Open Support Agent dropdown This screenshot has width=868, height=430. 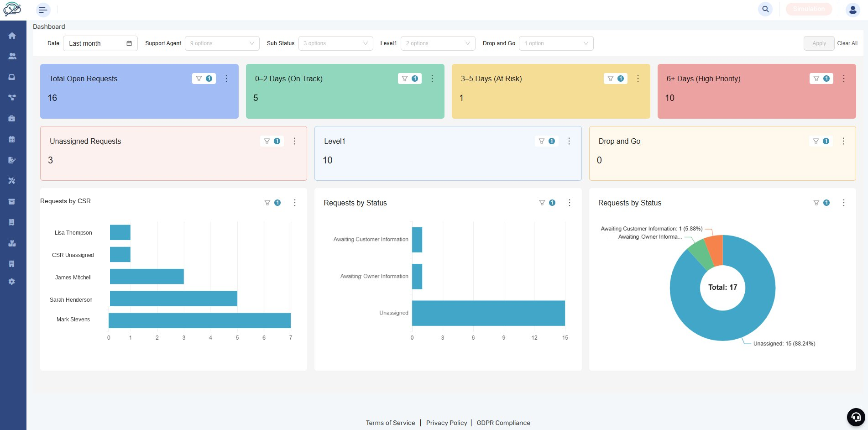click(x=222, y=43)
